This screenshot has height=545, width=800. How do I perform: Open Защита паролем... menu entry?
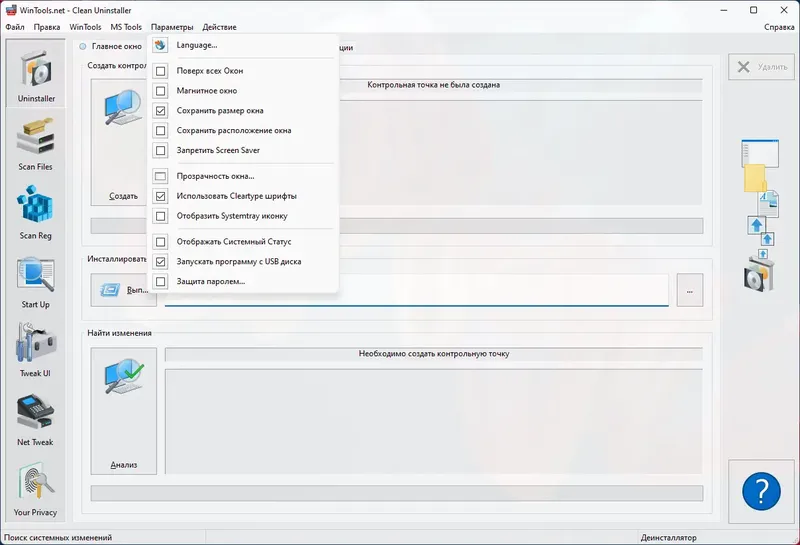point(243,282)
